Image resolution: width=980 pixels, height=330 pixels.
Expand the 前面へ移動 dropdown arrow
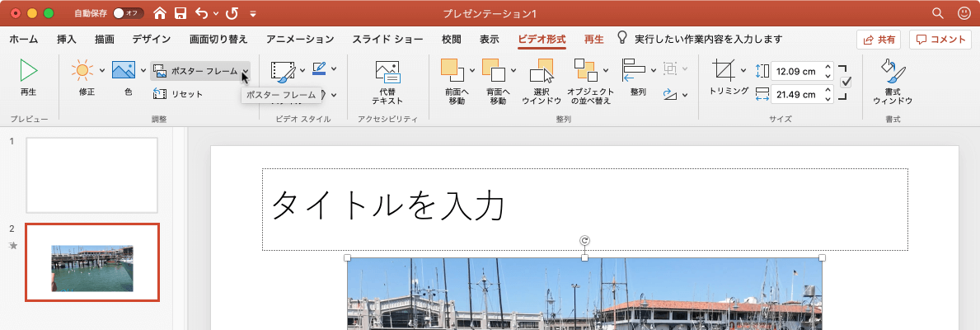(x=472, y=70)
